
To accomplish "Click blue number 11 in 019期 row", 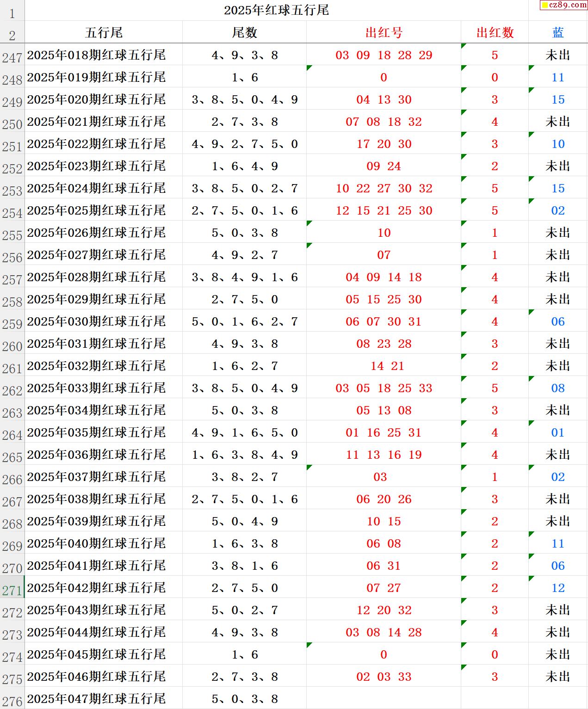I will tap(558, 77).
